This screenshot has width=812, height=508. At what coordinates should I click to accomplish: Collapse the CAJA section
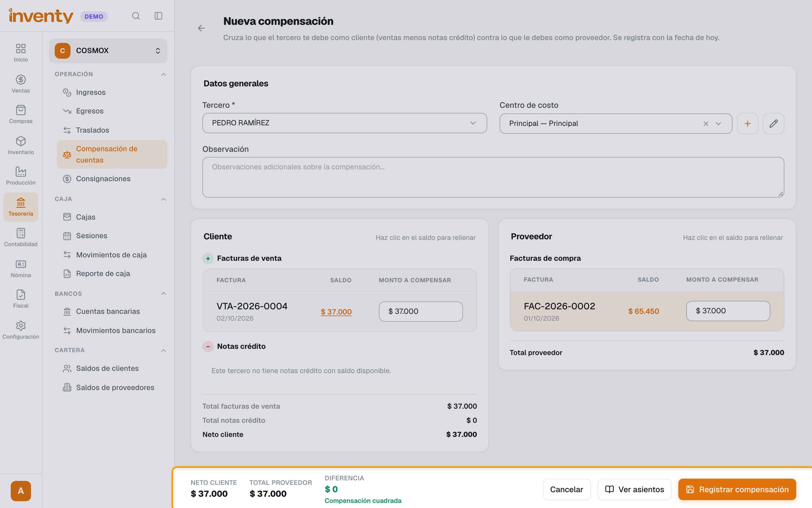click(x=164, y=199)
